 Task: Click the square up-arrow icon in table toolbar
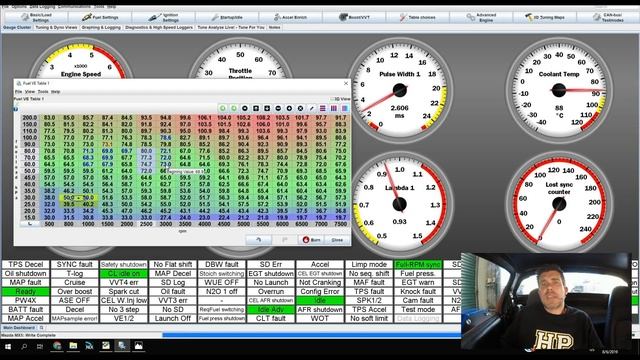coord(256,108)
